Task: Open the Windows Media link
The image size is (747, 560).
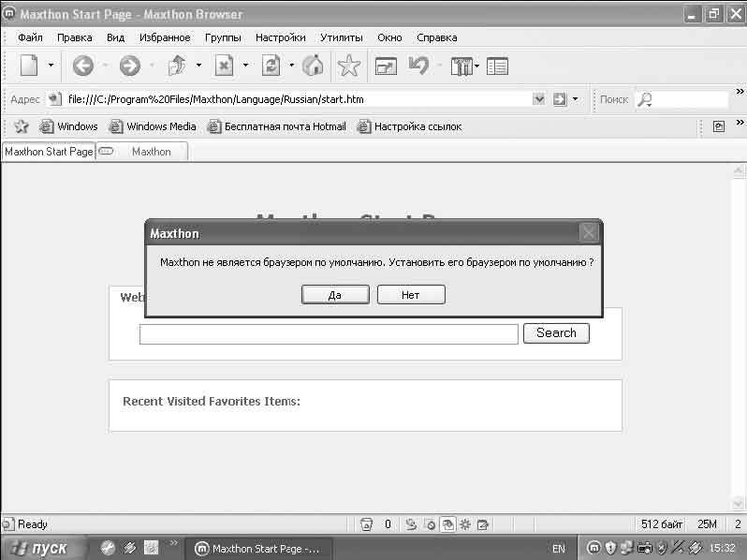Action: point(153,126)
